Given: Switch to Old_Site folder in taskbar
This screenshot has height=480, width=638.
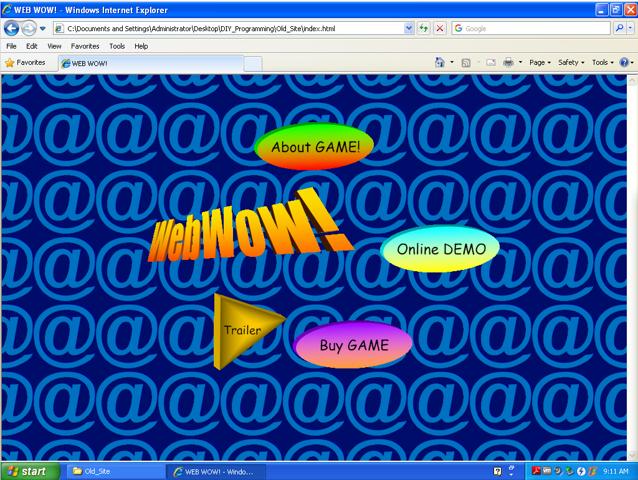Looking at the screenshot, I should pyautogui.click(x=114, y=471).
